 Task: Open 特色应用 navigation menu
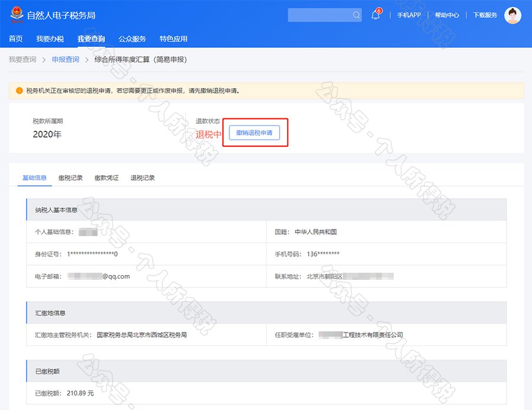(x=173, y=39)
